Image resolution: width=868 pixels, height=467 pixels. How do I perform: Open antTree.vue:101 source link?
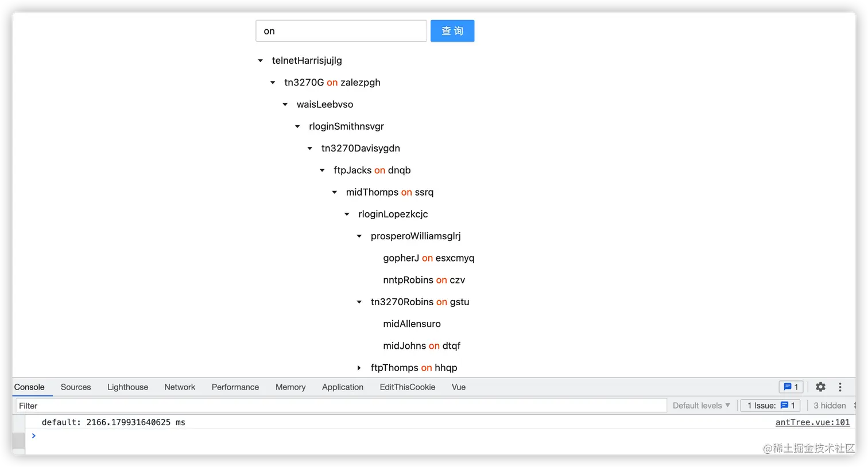(812, 422)
